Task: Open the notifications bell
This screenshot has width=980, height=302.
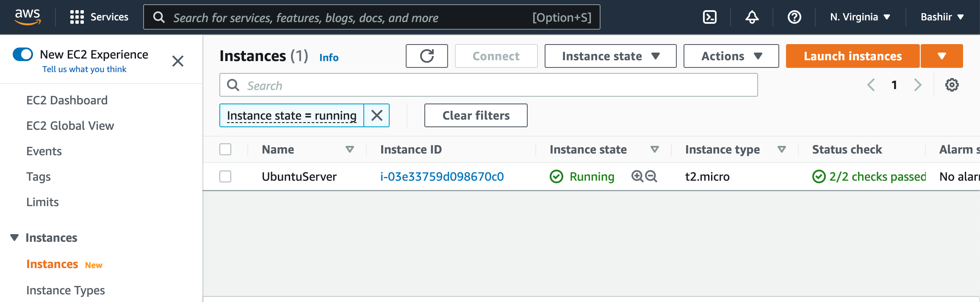Action: [752, 17]
